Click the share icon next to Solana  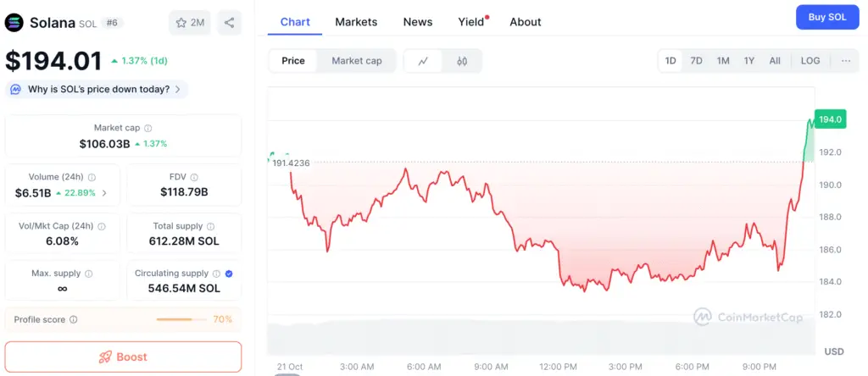[229, 23]
